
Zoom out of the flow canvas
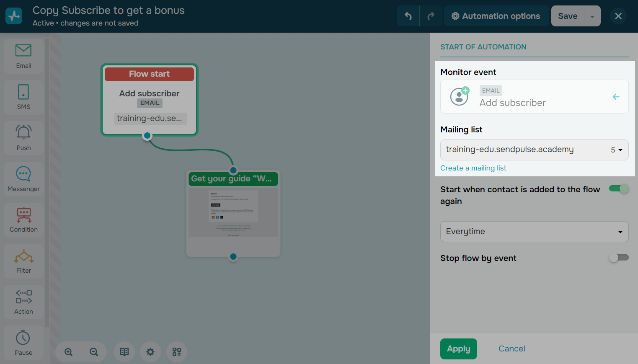click(94, 352)
